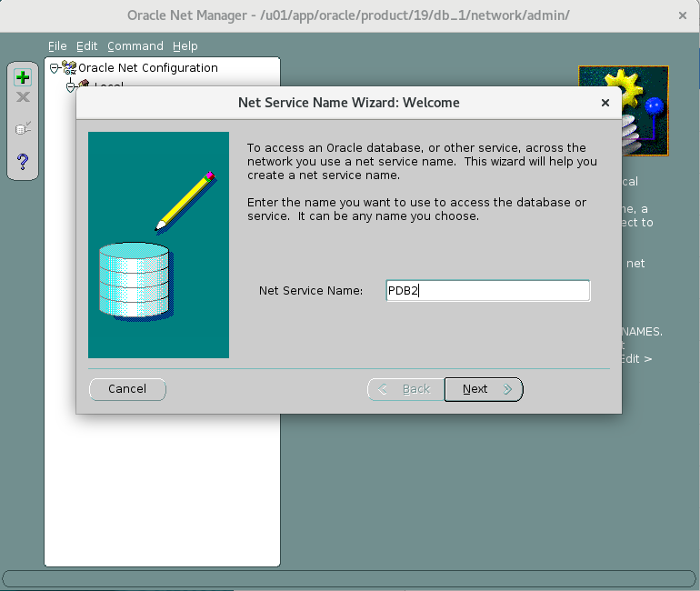The image size is (700, 591).
Task: Cancel the Net Service Name Wizard
Action: [127, 389]
